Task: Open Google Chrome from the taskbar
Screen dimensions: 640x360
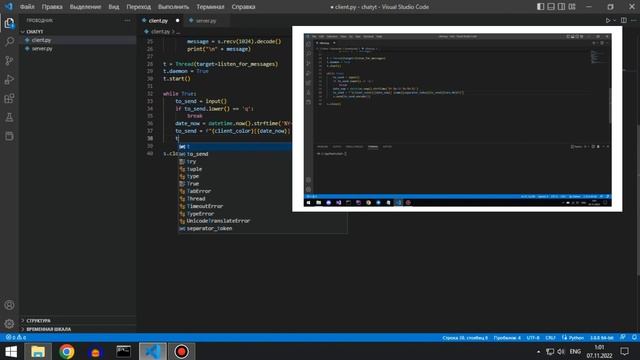Action: click(x=67, y=351)
